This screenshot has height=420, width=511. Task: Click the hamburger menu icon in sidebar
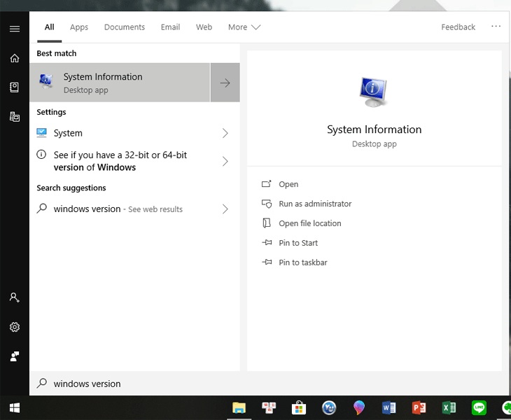click(x=15, y=29)
